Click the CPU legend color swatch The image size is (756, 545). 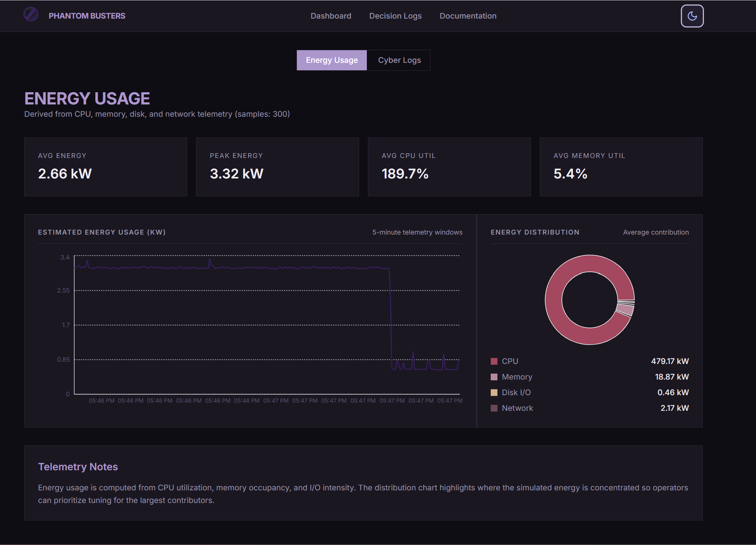click(494, 361)
